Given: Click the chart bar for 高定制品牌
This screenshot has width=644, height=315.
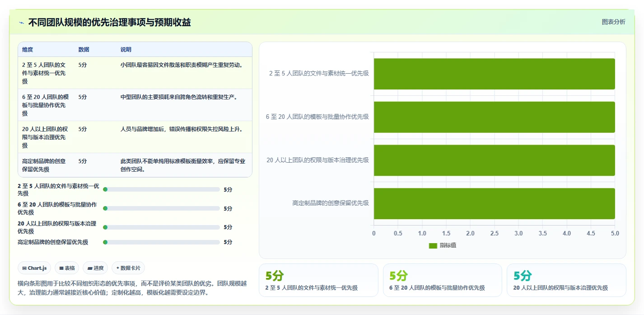Looking at the screenshot, I should tap(494, 203).
